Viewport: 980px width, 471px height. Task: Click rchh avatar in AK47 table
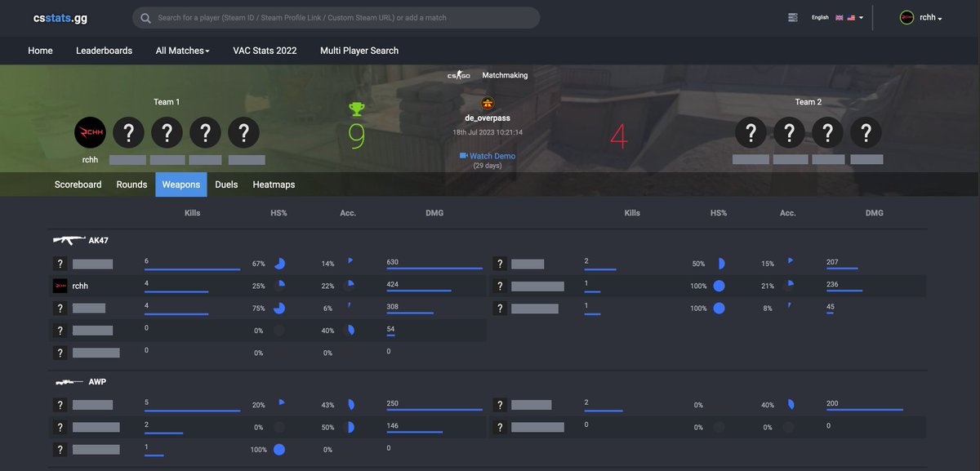click(60, 286)
